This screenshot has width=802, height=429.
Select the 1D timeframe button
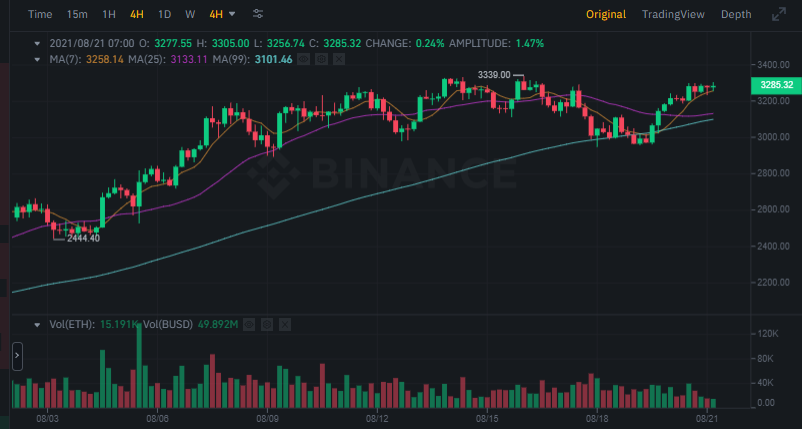point(164,14)
